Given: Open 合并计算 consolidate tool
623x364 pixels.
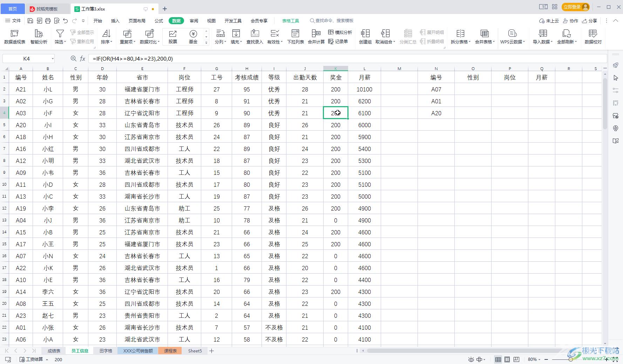Looking at the screenshot, I should click(316, 37).
